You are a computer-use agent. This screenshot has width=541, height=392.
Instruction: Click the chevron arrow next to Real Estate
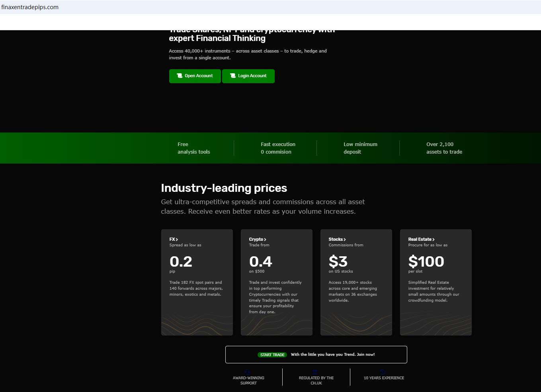coord(434,240)
